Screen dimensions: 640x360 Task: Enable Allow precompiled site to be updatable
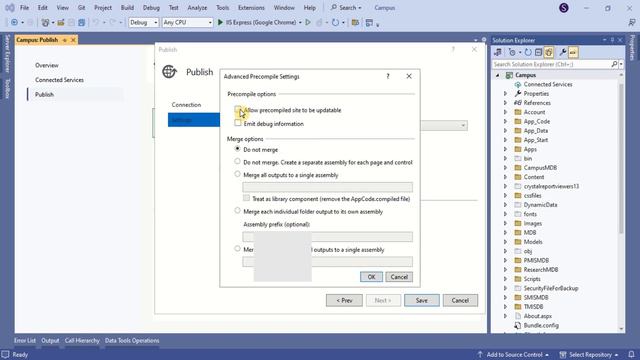pyautogui.click(x=238, y=109)
